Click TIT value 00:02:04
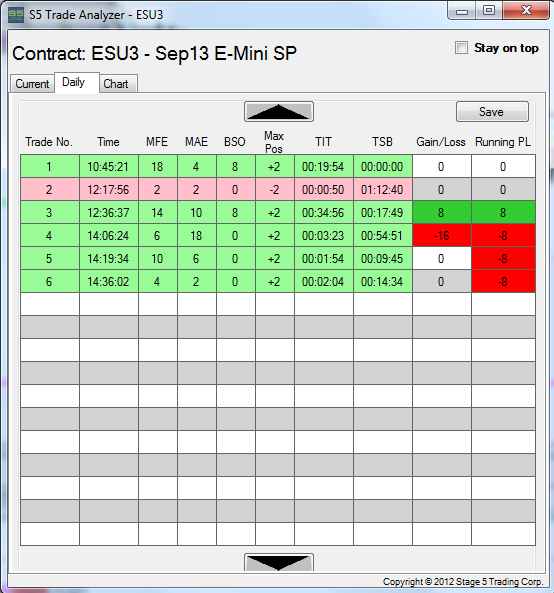This screenshot has height=593, width=554. (x=324, y=282)
